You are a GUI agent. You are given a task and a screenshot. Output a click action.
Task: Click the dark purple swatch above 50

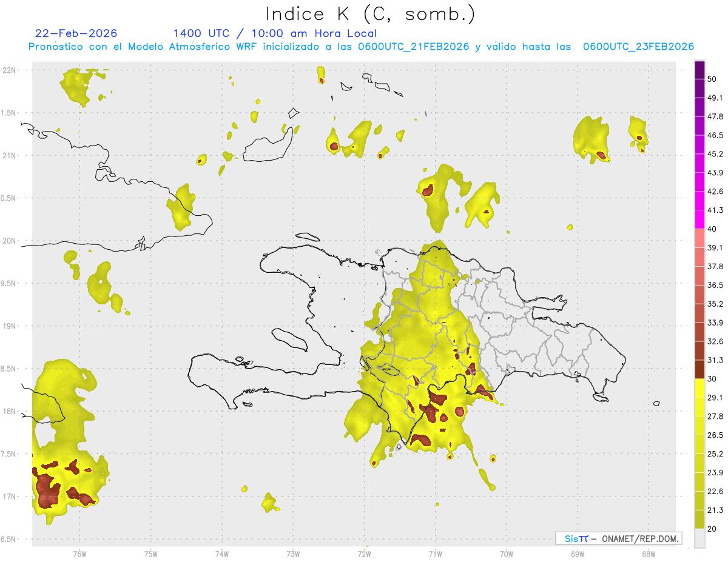(699, 70)
